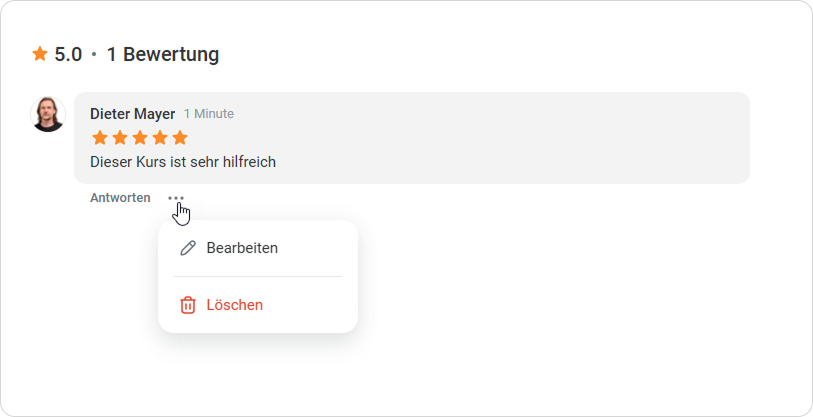Click the 5.0 average rating value
The image size is (813, 417).
[x=68, y=54]
